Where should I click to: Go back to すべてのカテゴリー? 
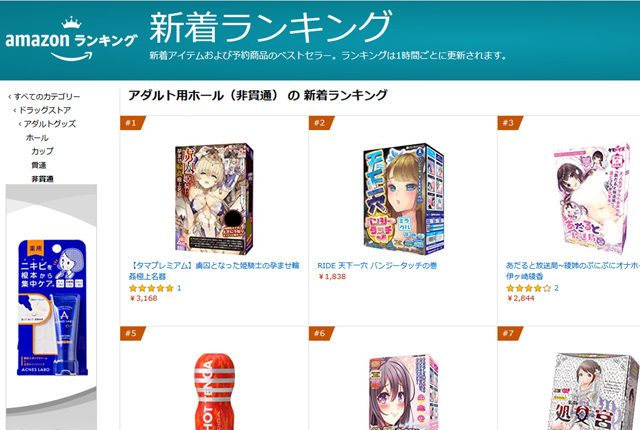coord(47,97)
